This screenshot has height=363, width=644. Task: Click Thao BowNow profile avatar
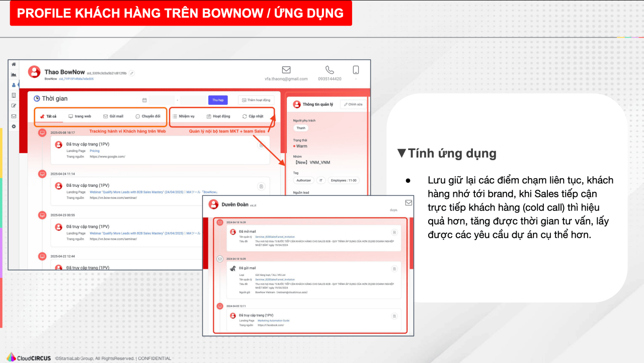pos(34,72)
